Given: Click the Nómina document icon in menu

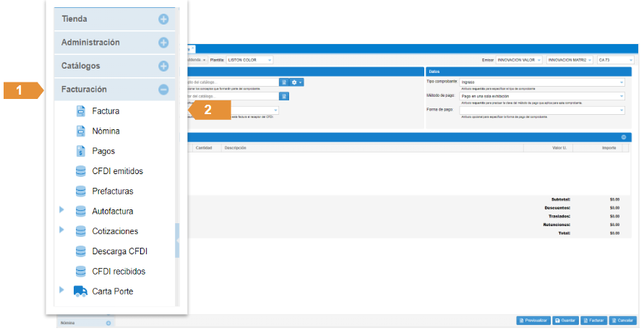Looking at the screenshot, I should coord(81,131).
